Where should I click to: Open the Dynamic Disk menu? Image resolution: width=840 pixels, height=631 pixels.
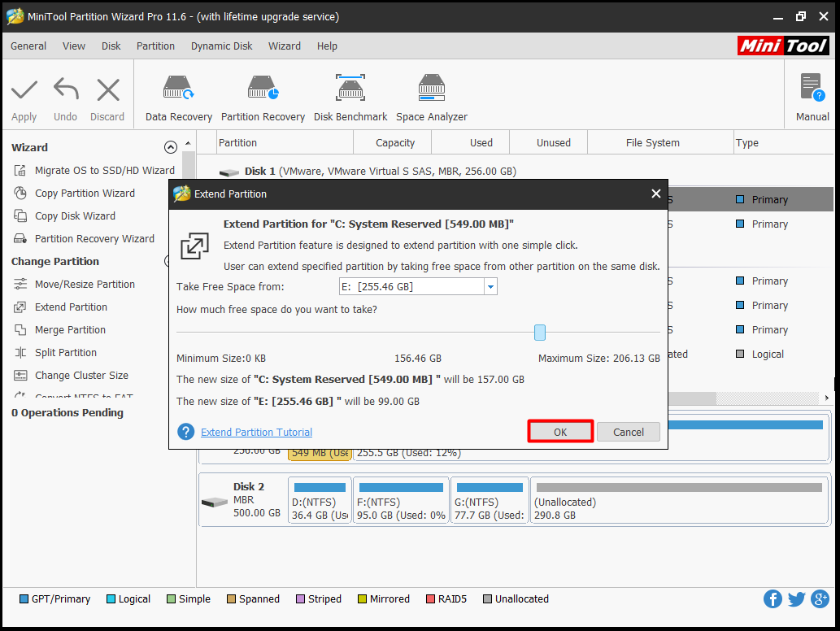221,46
